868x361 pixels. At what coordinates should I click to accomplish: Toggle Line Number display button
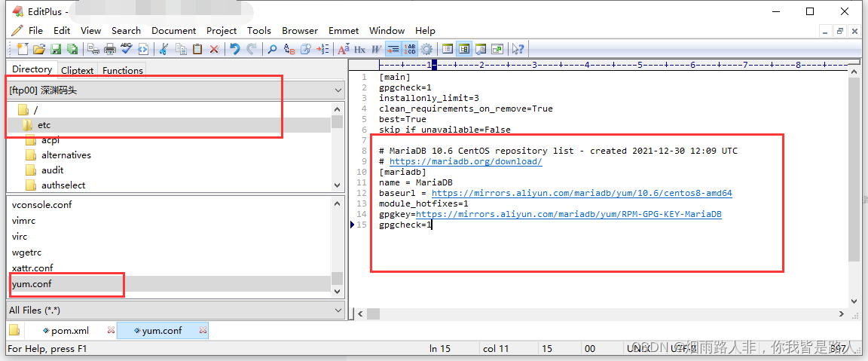tap(410, 49)
